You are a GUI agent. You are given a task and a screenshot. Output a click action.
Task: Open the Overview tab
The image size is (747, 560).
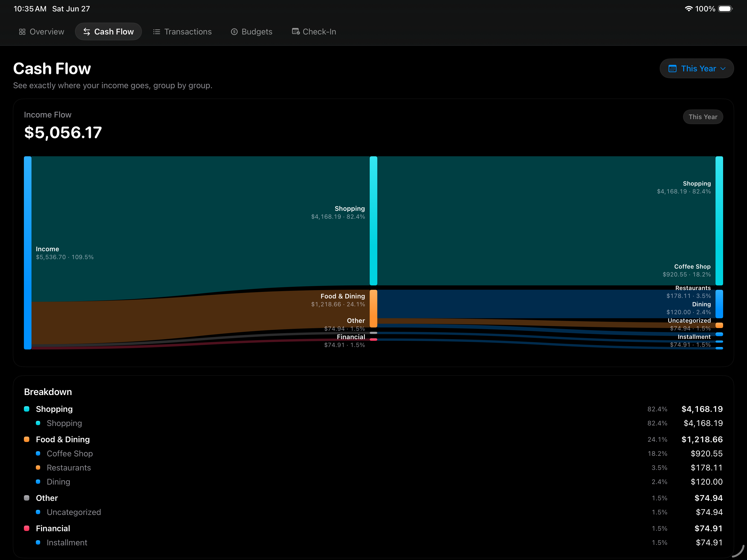[x=42, y=32]
